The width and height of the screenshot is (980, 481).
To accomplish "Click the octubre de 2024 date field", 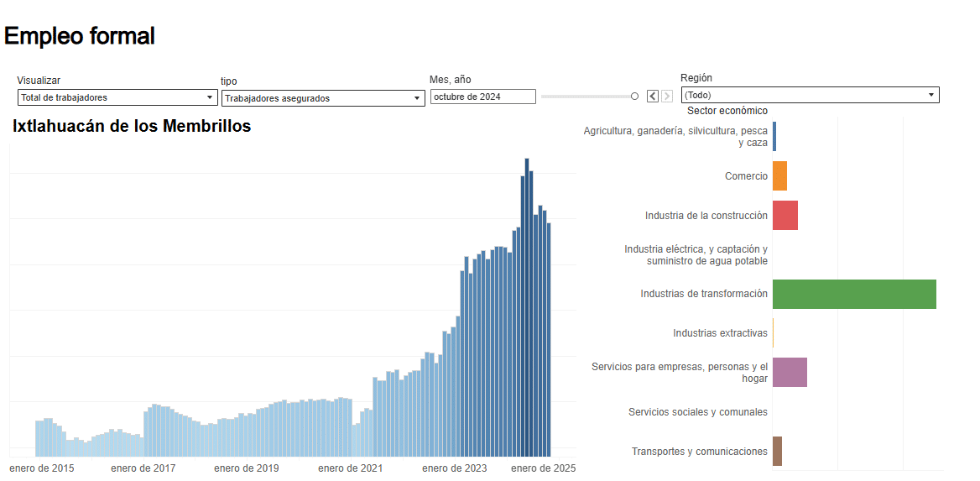I will [483, 97].
